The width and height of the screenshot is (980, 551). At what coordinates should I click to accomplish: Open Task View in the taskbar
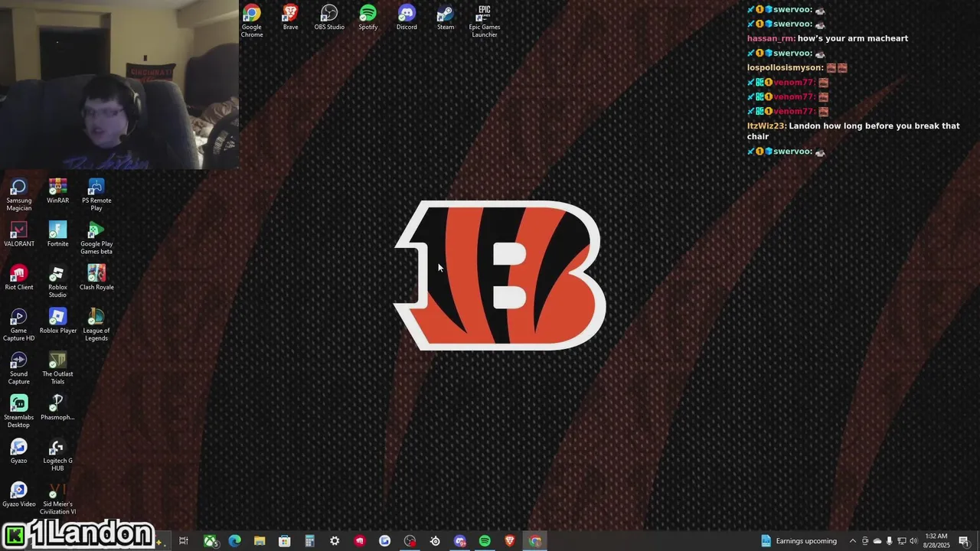coord(184,541)
